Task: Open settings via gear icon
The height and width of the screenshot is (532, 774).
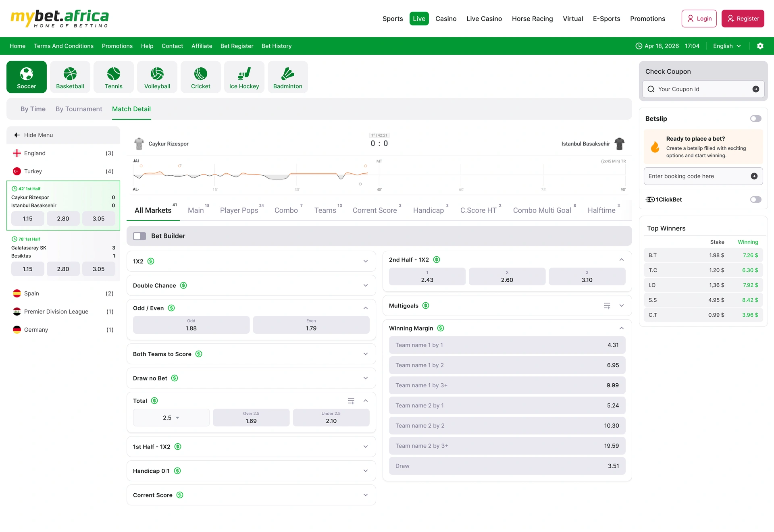Action: click(760, 46)
